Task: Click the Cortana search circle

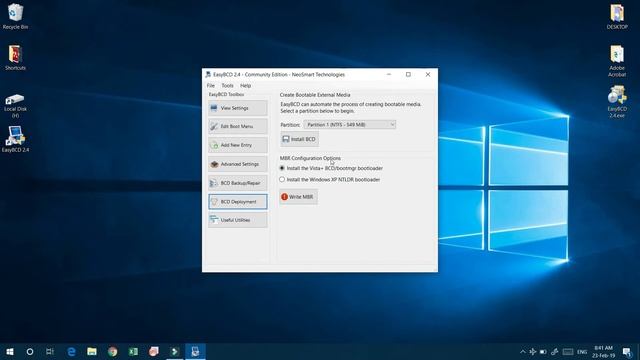Action: point(30,351)
